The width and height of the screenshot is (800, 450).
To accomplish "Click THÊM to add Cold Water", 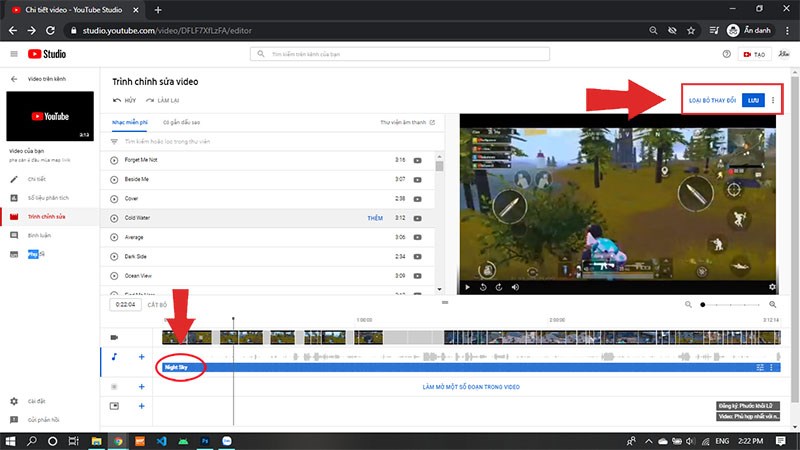I will click(x=375, y=218).
